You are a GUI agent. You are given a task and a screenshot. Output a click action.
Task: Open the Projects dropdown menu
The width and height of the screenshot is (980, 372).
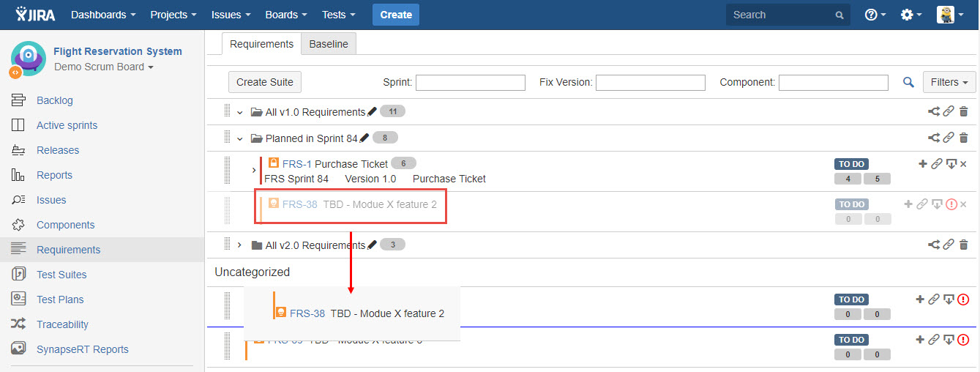(x=173, y=15)
